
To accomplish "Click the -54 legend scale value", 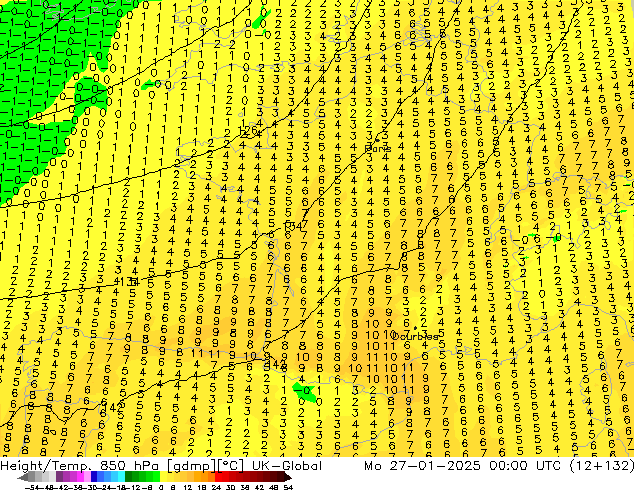I will [x=32, y=487].
